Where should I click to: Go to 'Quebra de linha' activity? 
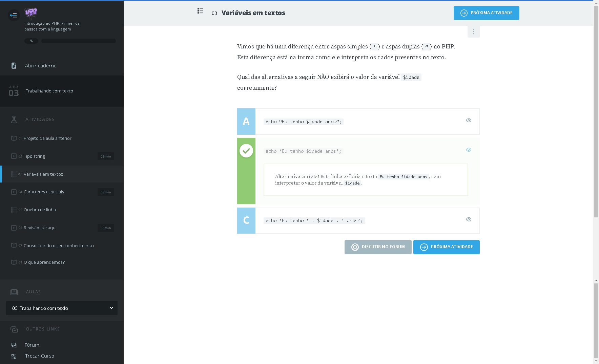[x=40, y=210]
